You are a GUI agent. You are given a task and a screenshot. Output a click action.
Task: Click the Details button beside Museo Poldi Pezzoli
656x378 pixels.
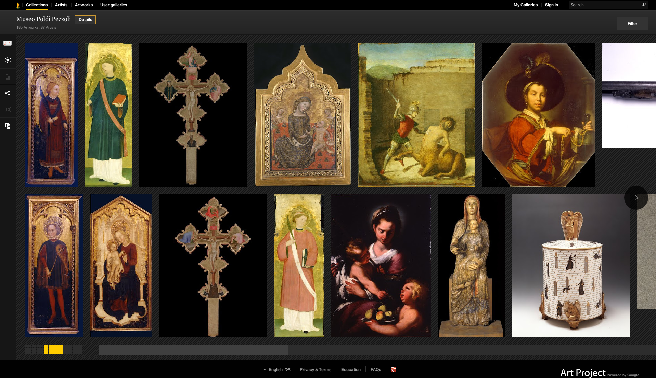point(85,20)
